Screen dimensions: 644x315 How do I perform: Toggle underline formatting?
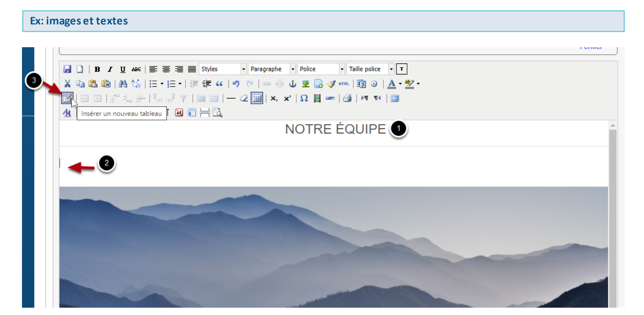[123, 69]
